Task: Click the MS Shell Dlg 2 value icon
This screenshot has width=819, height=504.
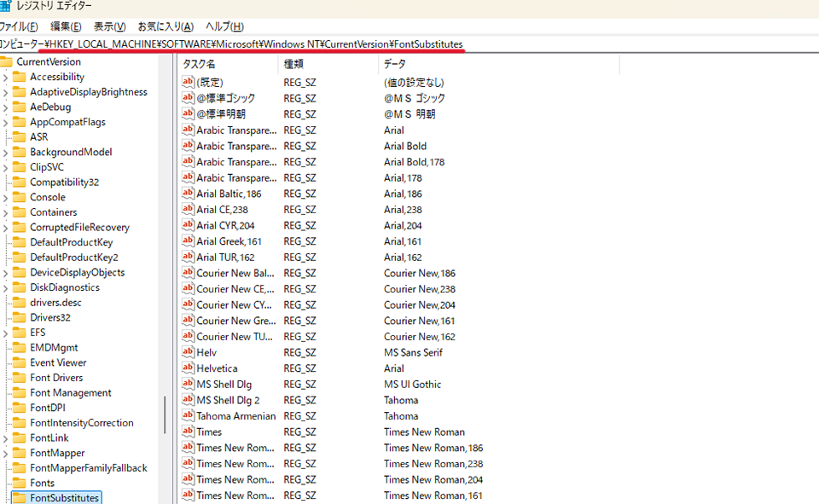Action: 188,400
